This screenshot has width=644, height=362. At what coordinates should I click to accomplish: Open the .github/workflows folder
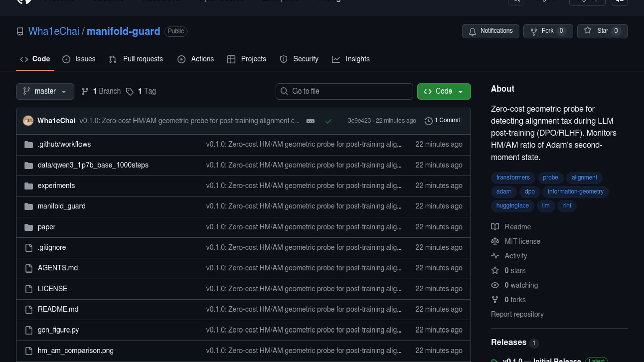click(64, 144)
